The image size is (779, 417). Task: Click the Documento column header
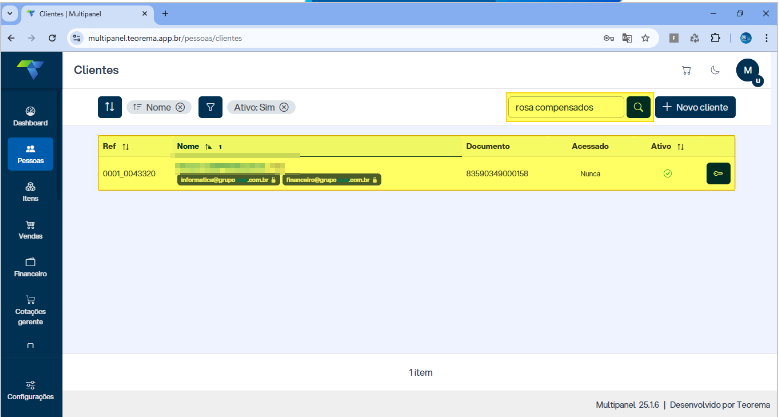click(488, 146)
